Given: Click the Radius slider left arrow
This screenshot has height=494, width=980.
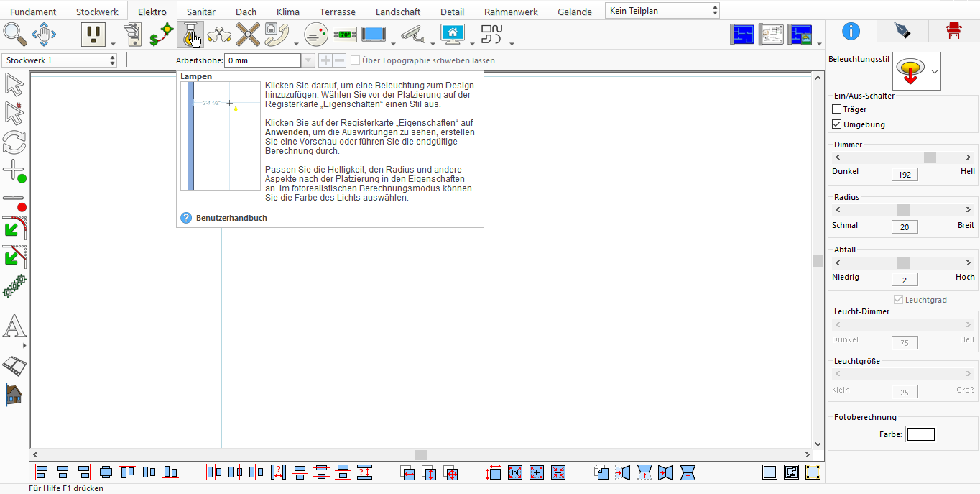Looking at the screenshot, I should (x=838, y=210).
